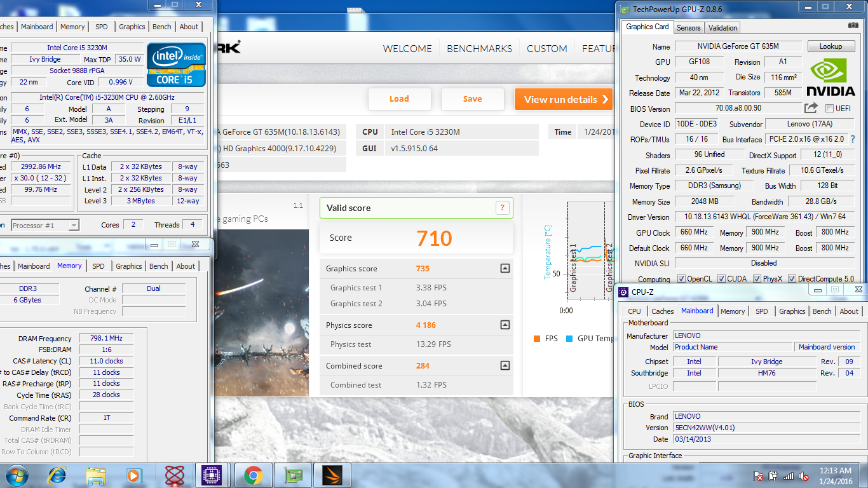Click the NVIDIA logo in GPU-Z

(x=831, y=78)
